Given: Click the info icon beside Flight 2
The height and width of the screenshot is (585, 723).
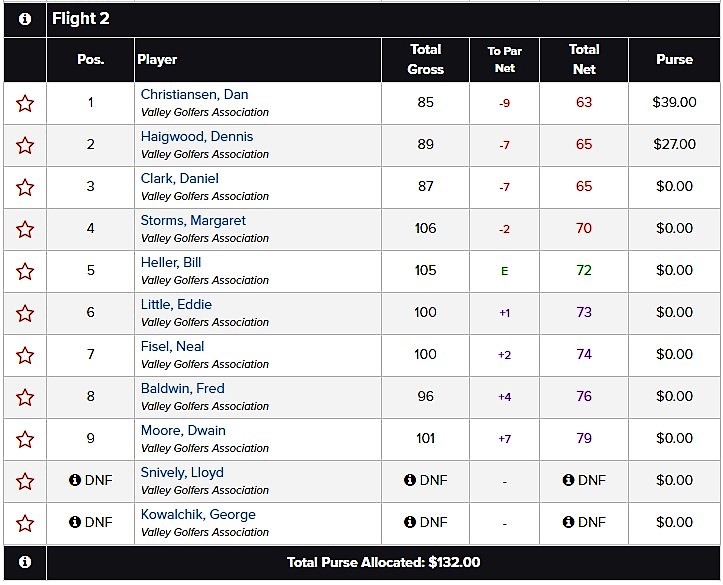Looking at the screenshot, I should pyautogui.click(x=25, y=19).
